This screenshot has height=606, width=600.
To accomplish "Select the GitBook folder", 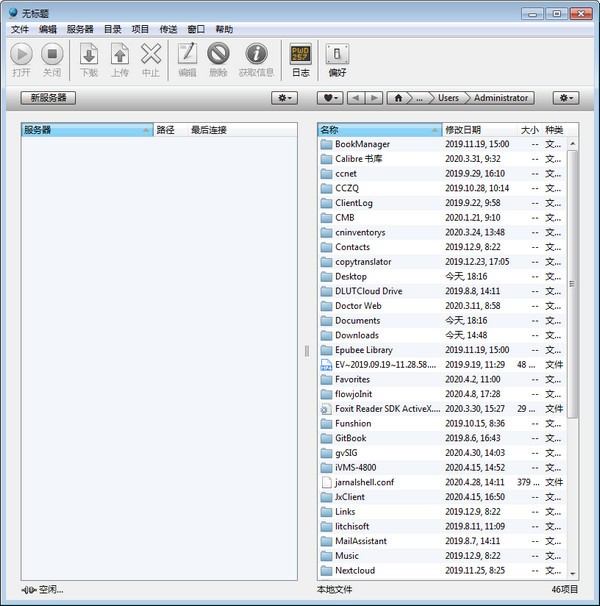I will (x=441, y=438).
